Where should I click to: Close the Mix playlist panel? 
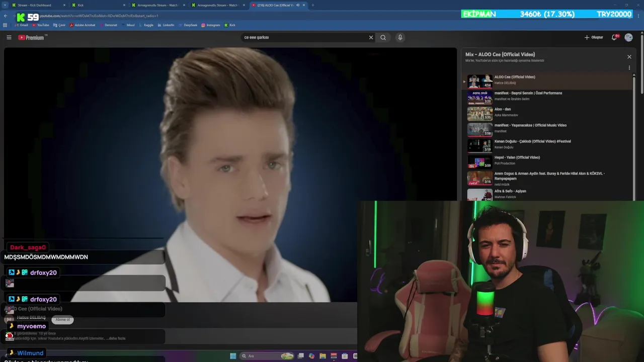point(629,57)
